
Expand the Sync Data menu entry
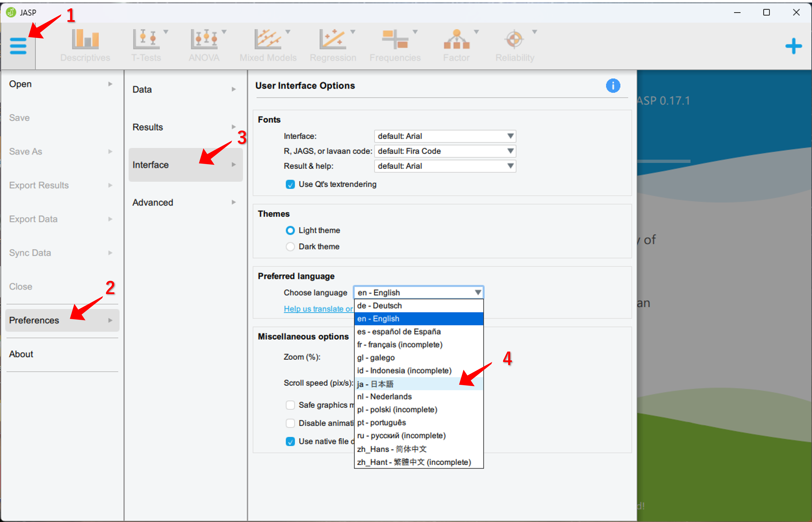(x=62, y=253)
